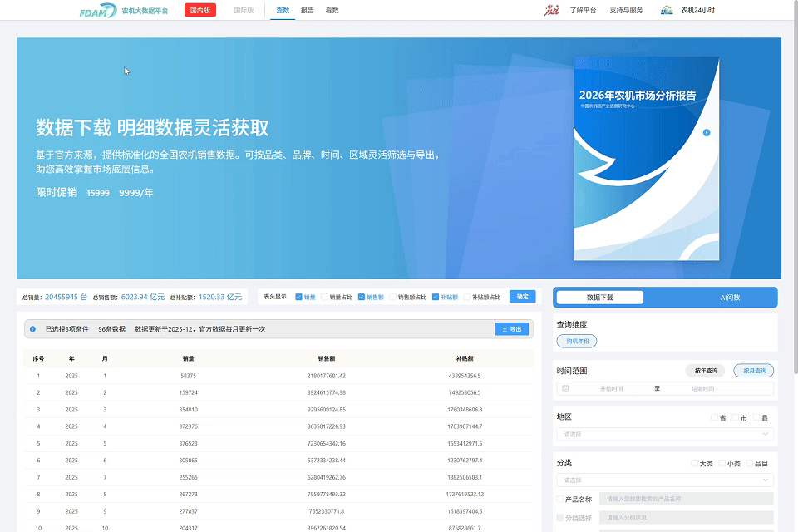This screenshot has height=532, width=798.
Task: Expand the 地区 region dropdown
Action: [x=665, y=434]
